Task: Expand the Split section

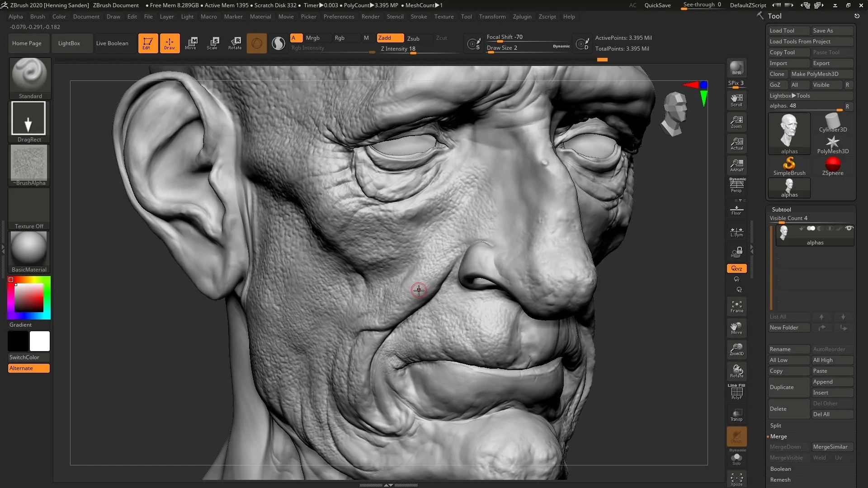Action: pyautogui.click(x=776, y=426)
